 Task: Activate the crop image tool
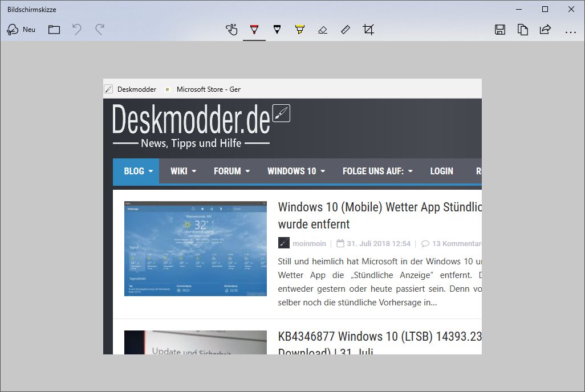coord(368,30)
